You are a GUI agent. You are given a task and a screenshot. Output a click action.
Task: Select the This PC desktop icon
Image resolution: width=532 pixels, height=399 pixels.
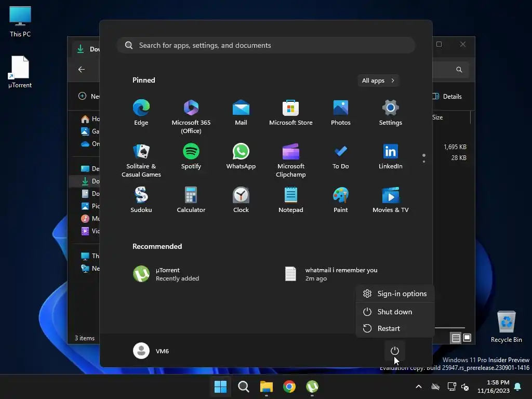(20, 21)
